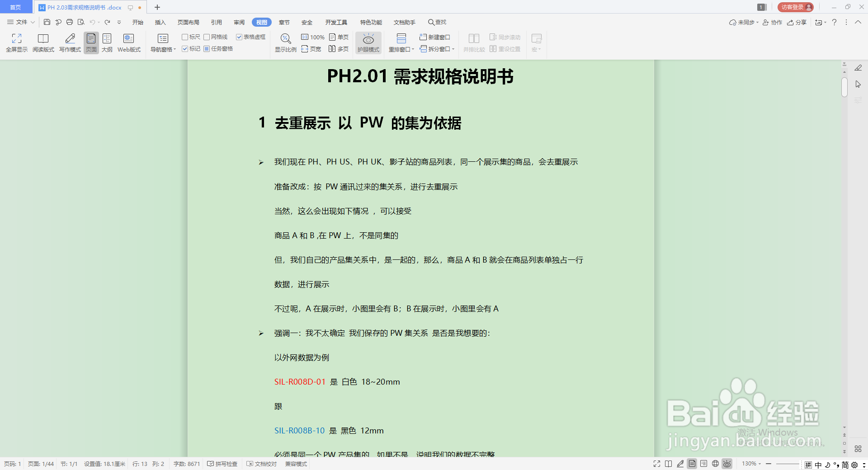Viewport: 868px width, 470px height.
Task: Run document proofreading (文档校对) from status bar
Action: coord(262,464)
